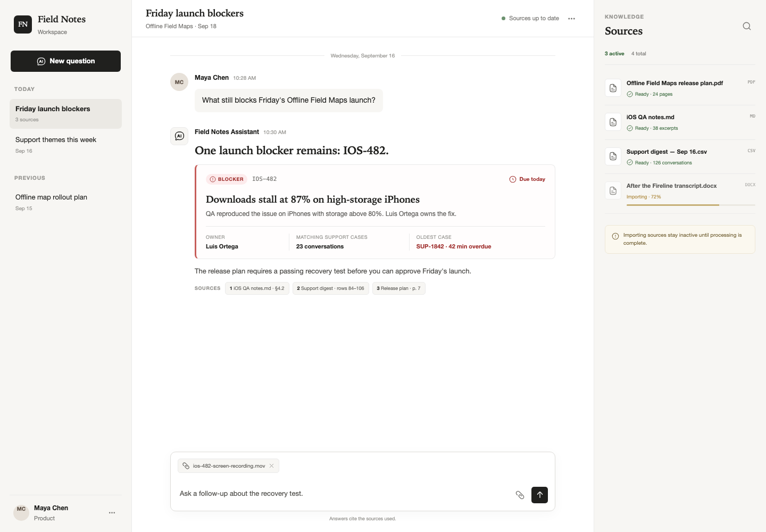
Task: Open the release plan PDF file icon
Action: tap(613, 88)
